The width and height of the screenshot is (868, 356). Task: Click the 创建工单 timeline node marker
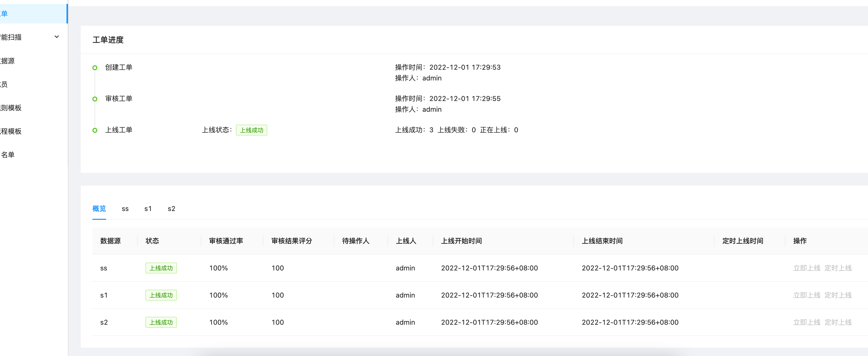[95, 67]
